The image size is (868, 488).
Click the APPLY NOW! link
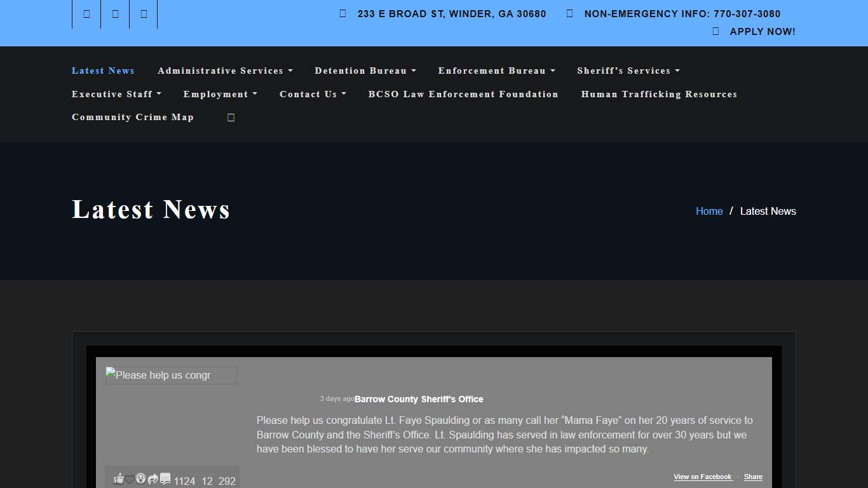[763, 31]
